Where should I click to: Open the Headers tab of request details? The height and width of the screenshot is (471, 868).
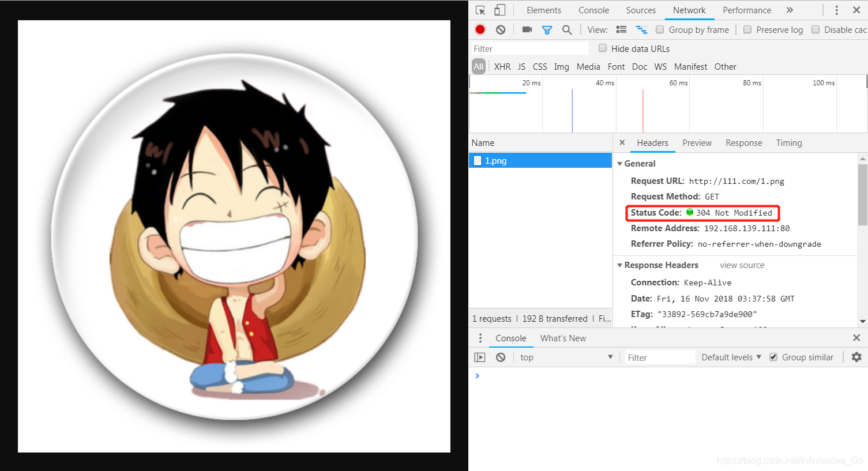click(x=652, y=143)
